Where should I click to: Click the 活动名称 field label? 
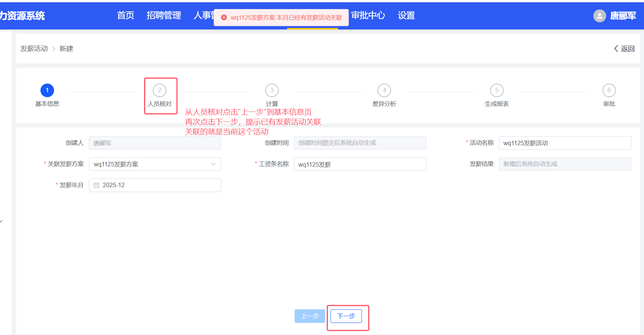482,143
